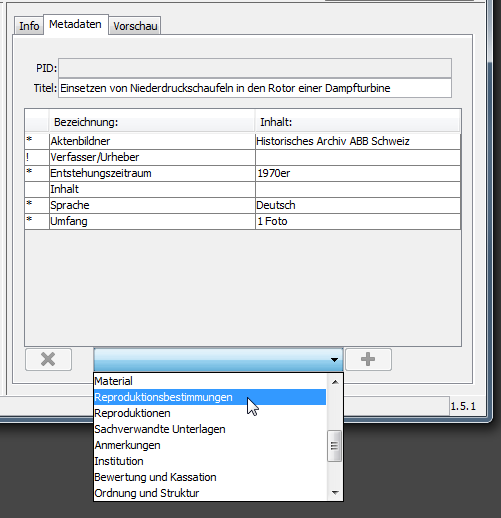Click the X delete metadata button

pyautogui.click(x=48, y=359)
